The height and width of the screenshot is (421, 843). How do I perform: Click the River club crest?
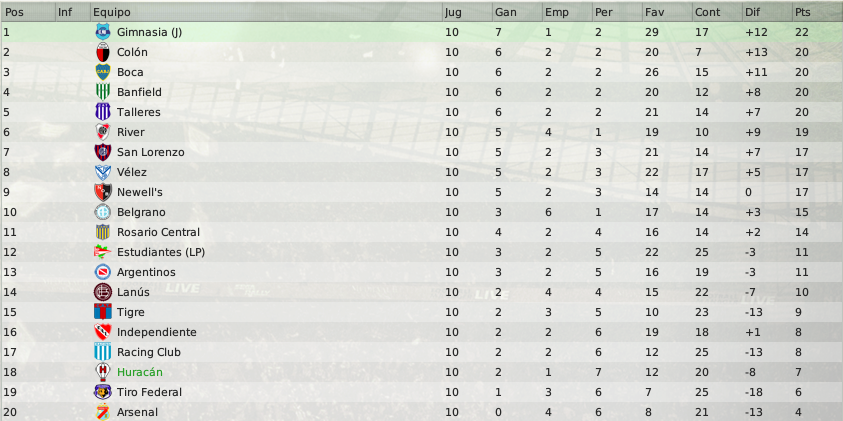103,132
